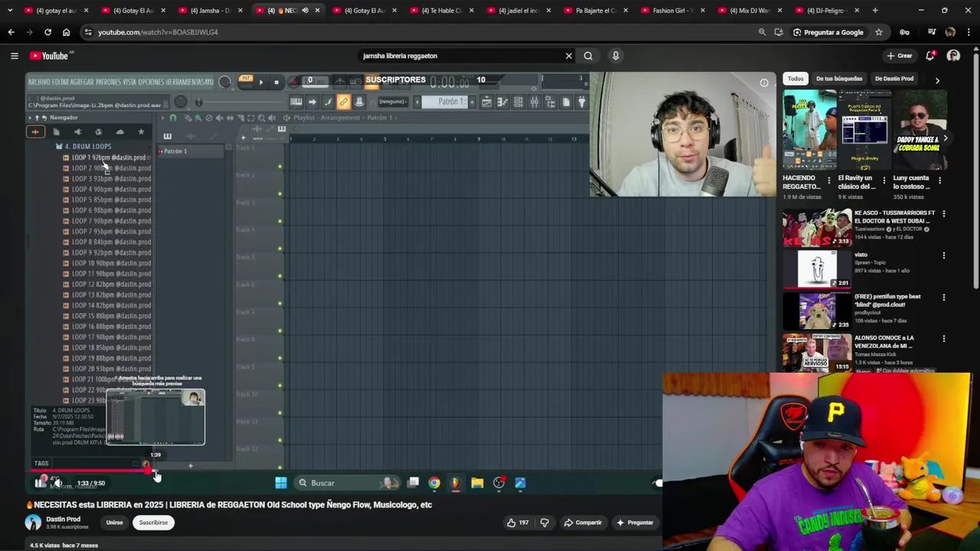The width and height of the screenshot is (980, 551).
Task: Open the ALONSO CONOCE video thumbnail
Action: pyautogui.click(x=817, y=352)
